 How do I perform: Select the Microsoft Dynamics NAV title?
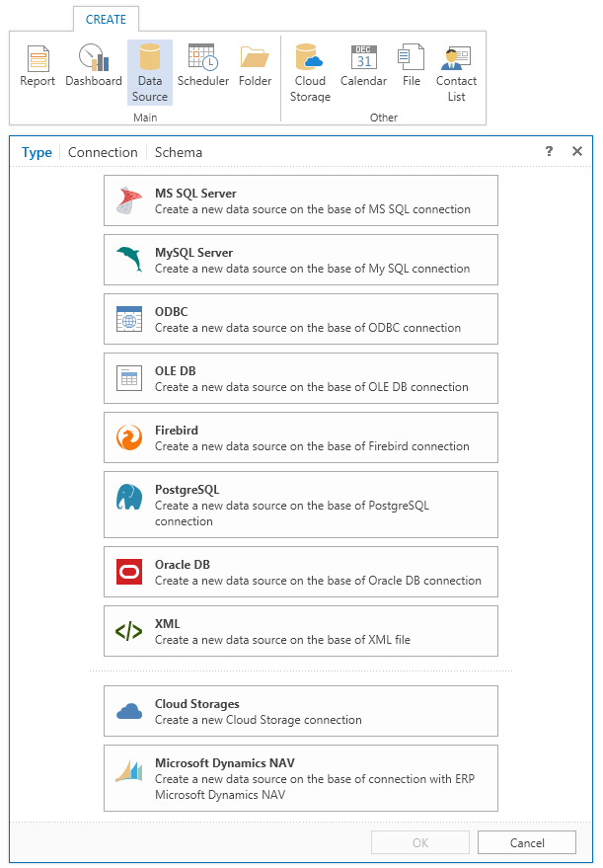[x=225, y=762]
